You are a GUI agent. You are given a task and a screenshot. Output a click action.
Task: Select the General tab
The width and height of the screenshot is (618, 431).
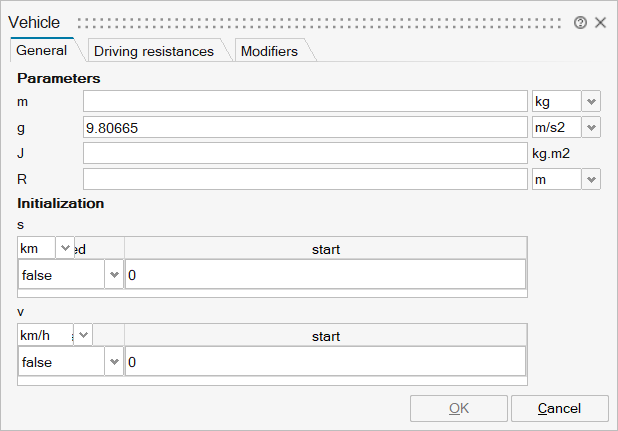42,50
